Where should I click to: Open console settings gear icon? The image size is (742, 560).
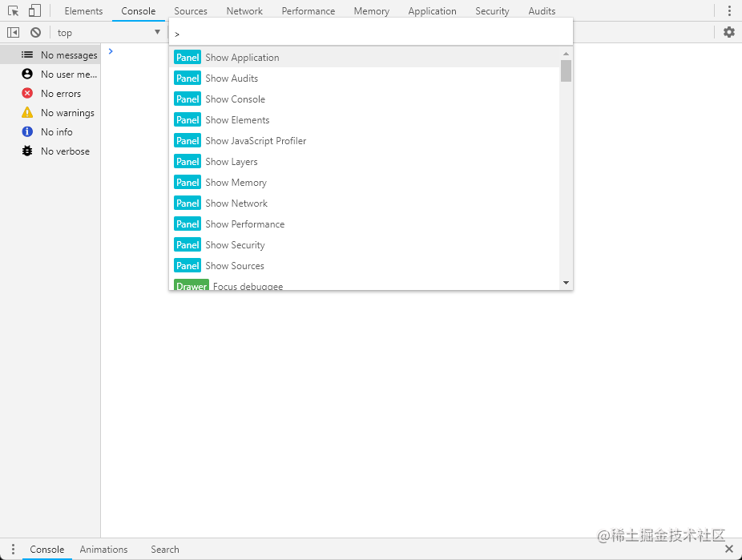[x=729, y=32]
